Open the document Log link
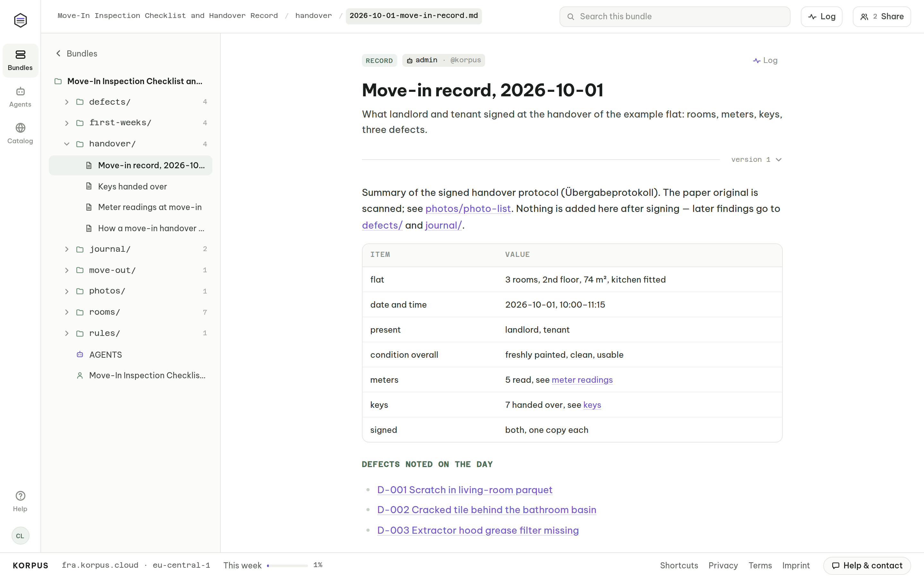The width and height of the screenshot is (924, 578). pyautogui.click(x=765, y=60)
